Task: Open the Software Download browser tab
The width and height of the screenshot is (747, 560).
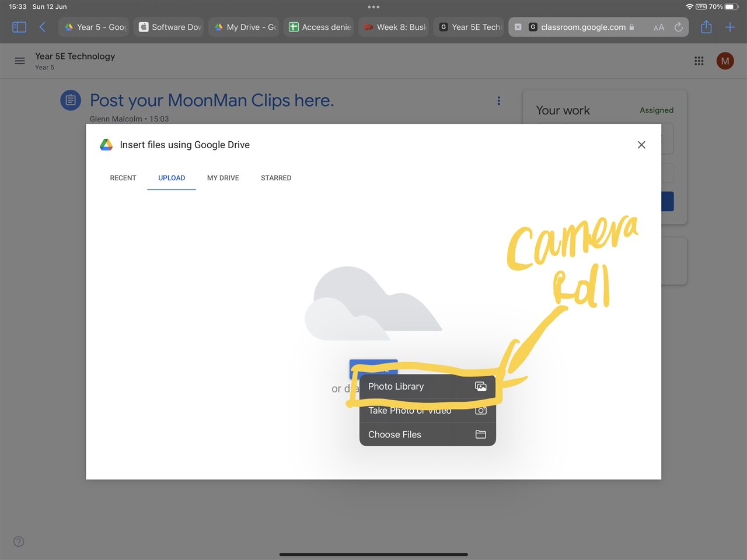Action: pos(169,27)
